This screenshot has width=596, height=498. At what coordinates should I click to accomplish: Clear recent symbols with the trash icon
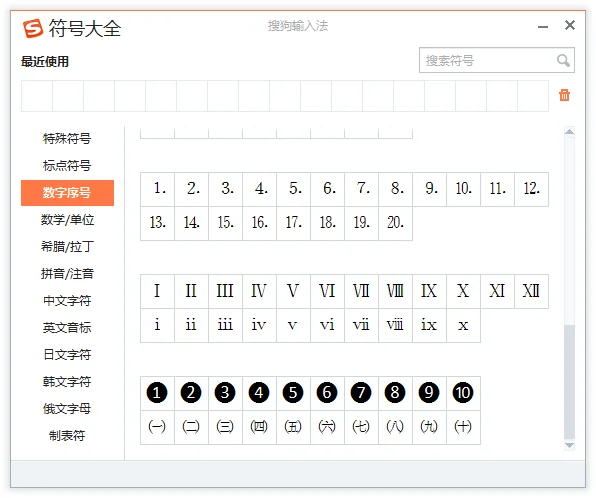(564, 95)
